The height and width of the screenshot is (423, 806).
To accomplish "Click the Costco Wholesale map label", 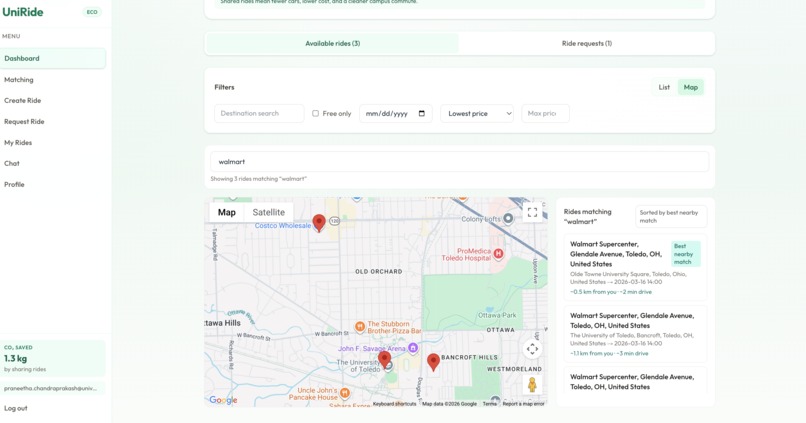I will 283,226.
